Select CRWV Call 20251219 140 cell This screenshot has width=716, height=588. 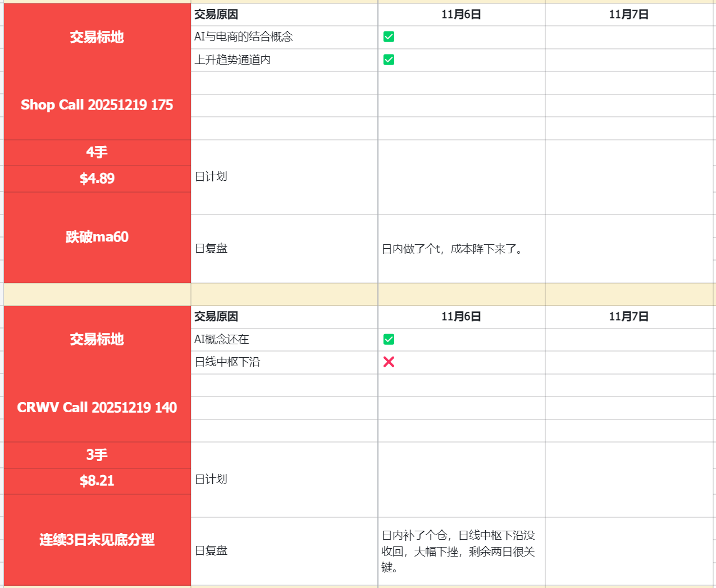[97, 407]
